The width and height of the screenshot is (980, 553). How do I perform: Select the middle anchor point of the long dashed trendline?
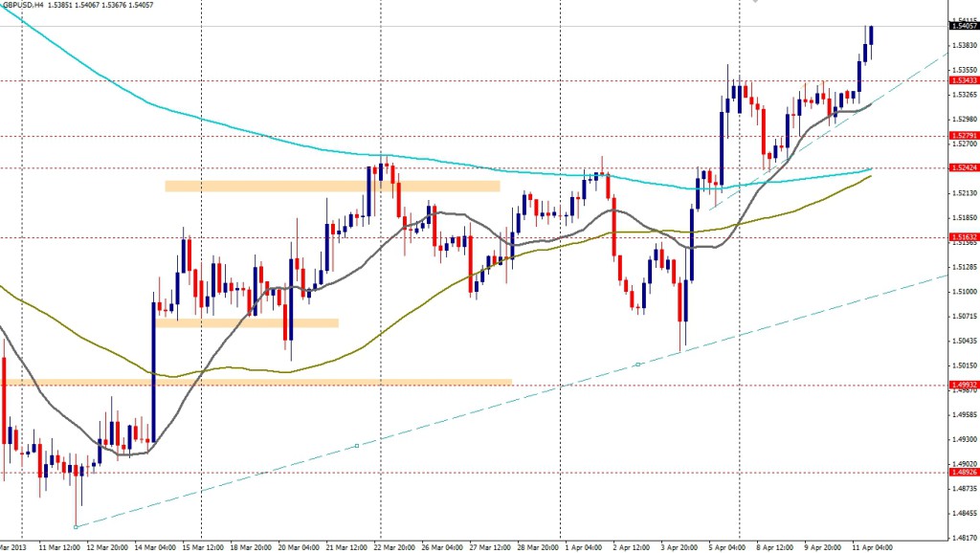(356, 446)
